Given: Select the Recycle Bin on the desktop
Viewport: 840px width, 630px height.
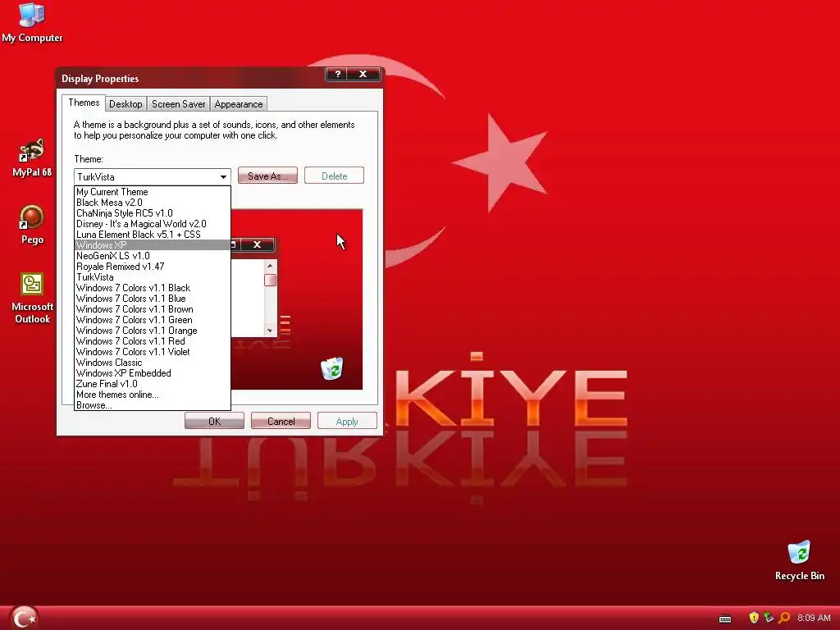Looking at the screenshot, I should tap(799, 560).
